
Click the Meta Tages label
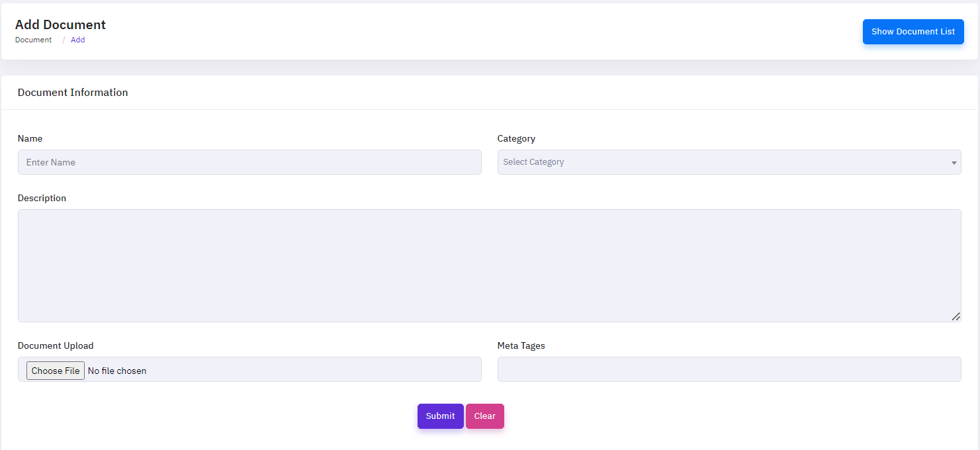tap(521, 345)
